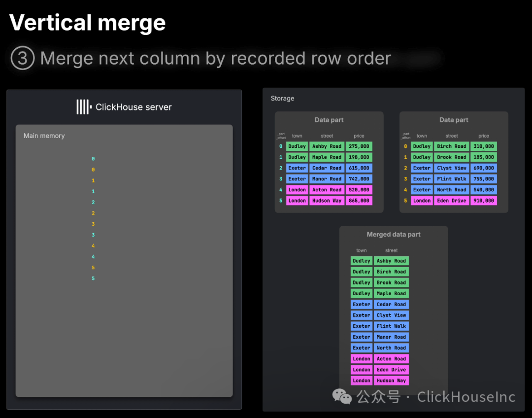Select "Hudson Way" in the Merged data part
The width and height of the screenshot is (532, 418).
click(x=391, y=381)
